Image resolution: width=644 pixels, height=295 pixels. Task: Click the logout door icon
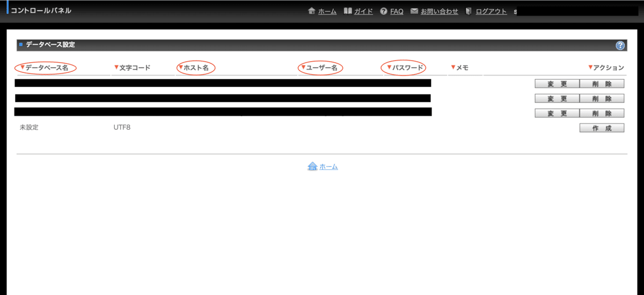click(x=469, y=11)
